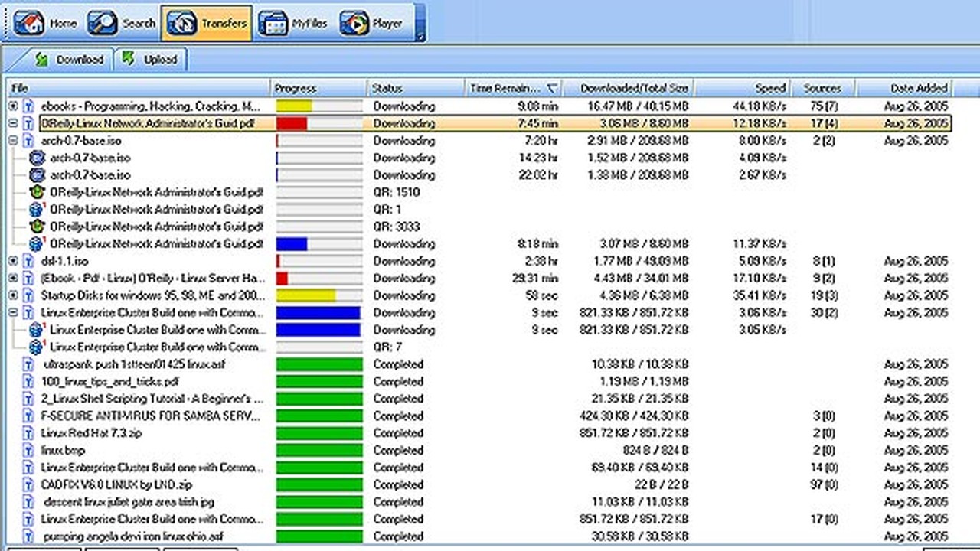The height and width of the screenshot is (551, 980).
Task: Click the Search magnifier icon
Action: [x=103, y=23]
